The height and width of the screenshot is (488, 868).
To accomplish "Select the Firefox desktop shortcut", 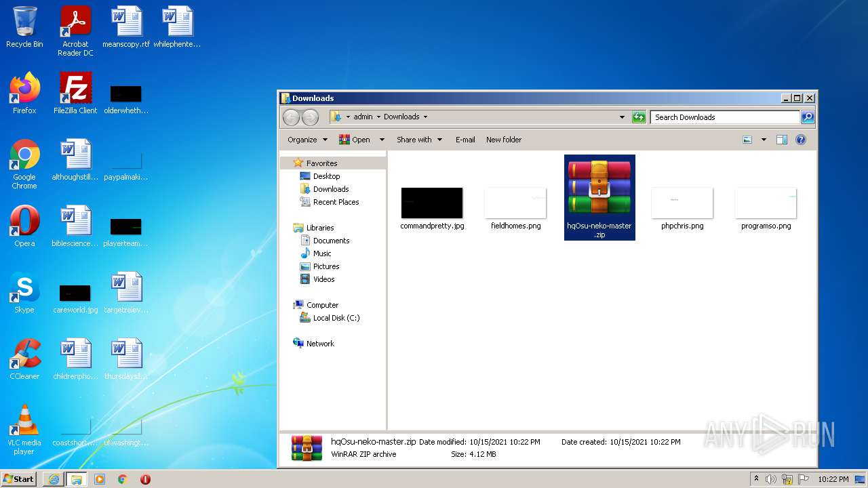I will (x=24, y=94).
